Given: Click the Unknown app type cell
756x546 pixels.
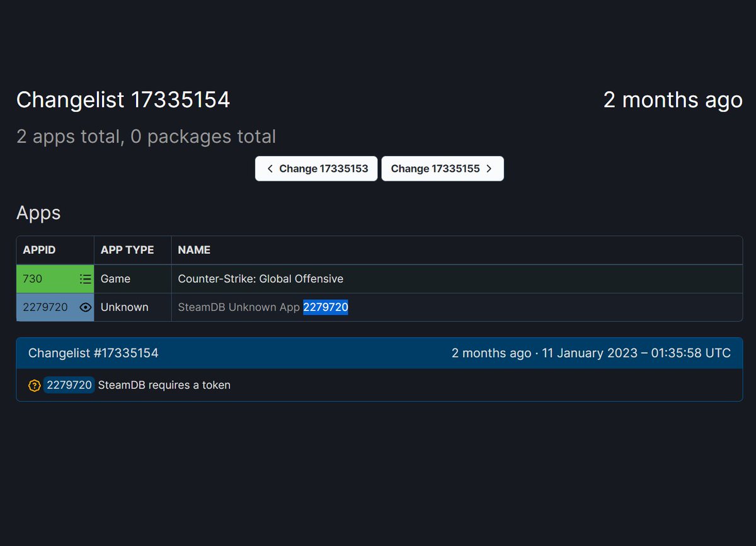Looking at the screenshot, I should [133, 307].
